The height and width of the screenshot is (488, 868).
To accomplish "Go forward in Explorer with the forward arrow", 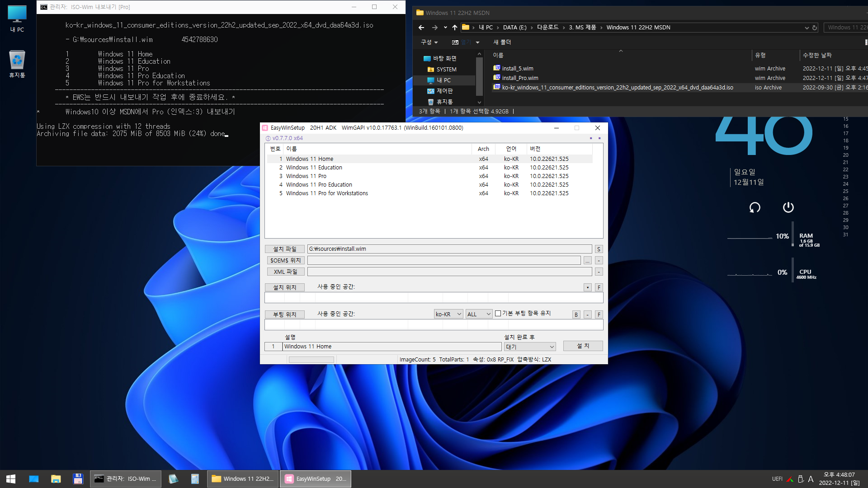I will click(435, 28).
